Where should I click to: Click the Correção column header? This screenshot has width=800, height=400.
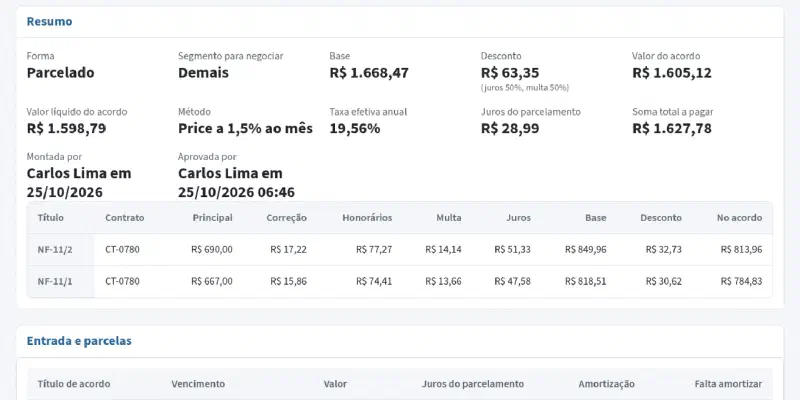click(286, 218)
